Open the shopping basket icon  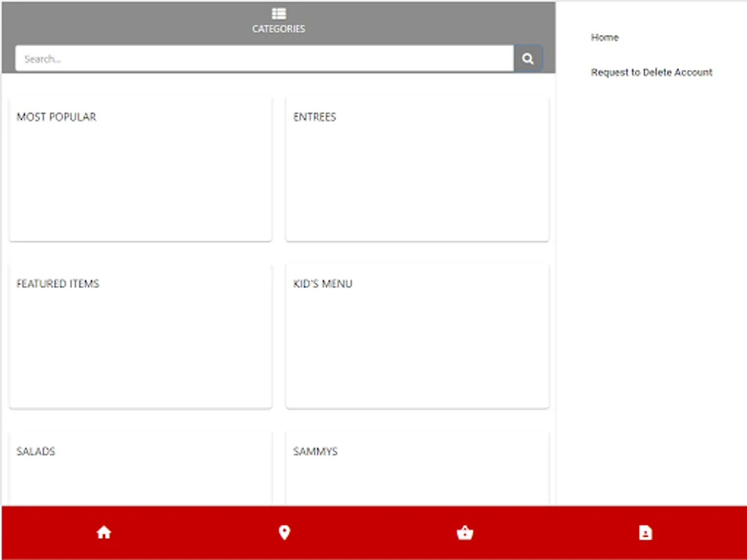point(465,533)
